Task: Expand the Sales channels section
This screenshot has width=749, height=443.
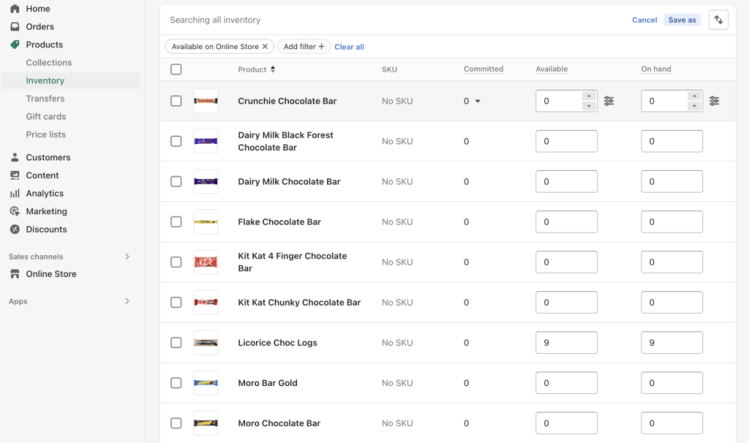Action: [127, 257]
